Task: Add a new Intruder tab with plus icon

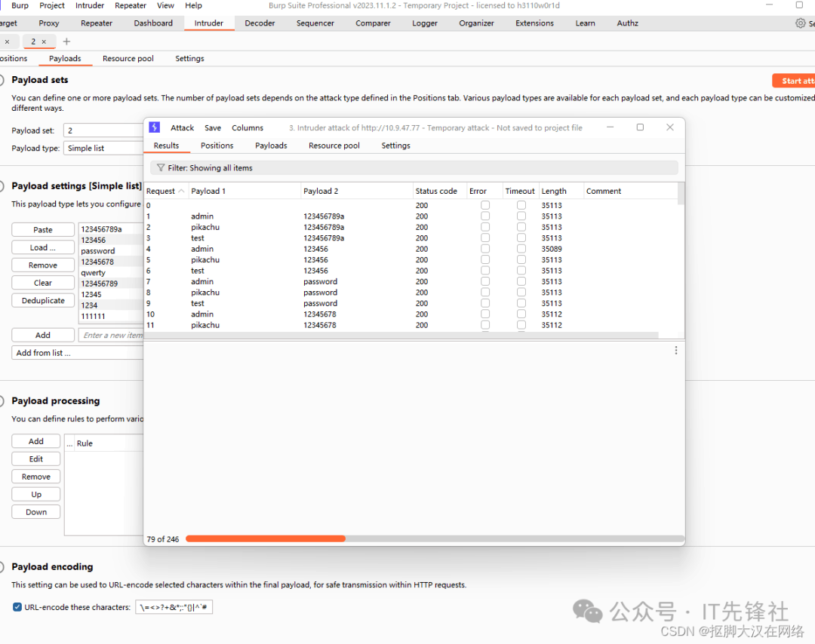Action: pyautogui.click(x=66, y=41)
